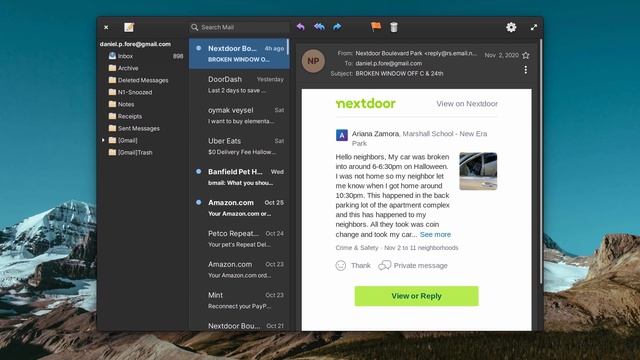Click the subject BROKEN WINDOW OFF C & 24th
Viewport: 640px width, 360px height.
click(399, 73)
